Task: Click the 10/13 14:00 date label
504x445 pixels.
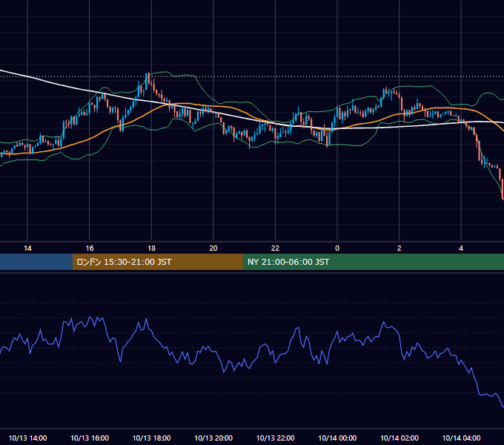Action: (x=27, y=438)
